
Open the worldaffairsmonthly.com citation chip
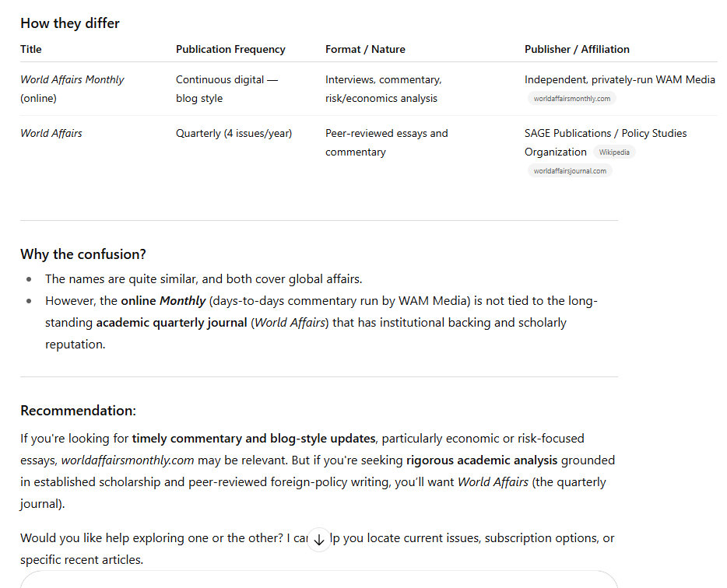click(x=571, y=99)
